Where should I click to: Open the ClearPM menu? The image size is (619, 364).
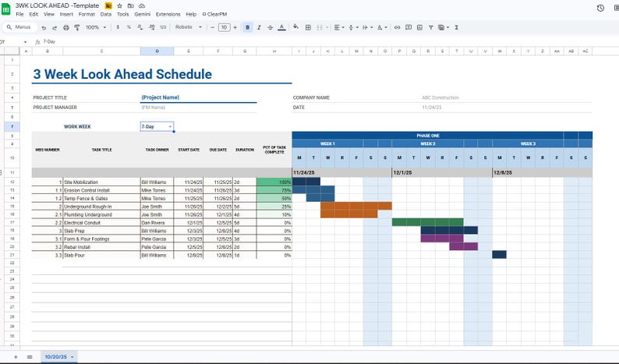point(214,14)
